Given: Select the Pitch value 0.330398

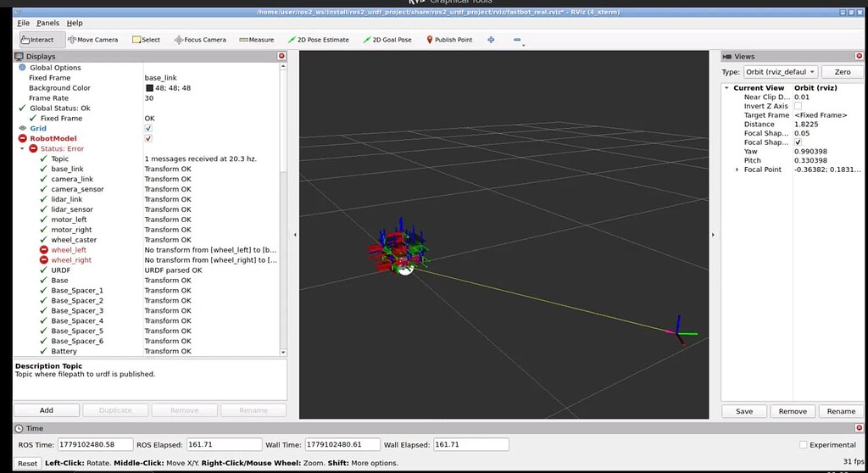Looking at the screenshot, I should click(810, 160).
